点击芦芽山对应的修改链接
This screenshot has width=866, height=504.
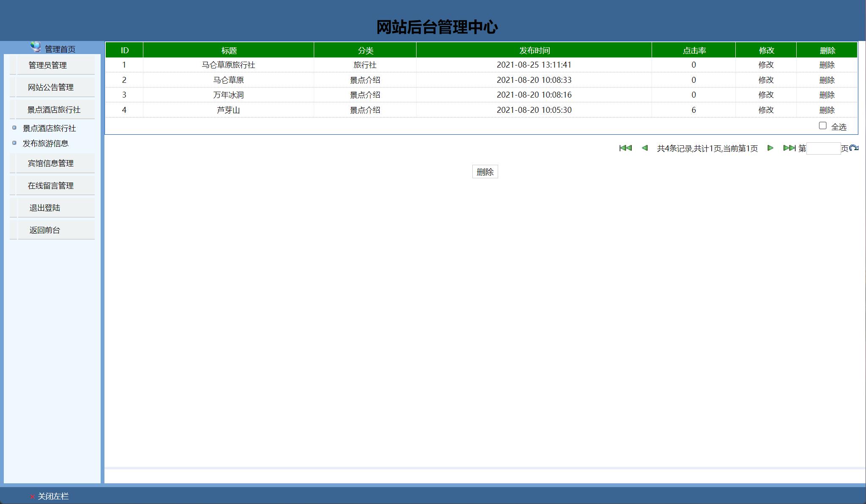pyautogui.click(x=766, y=110)
